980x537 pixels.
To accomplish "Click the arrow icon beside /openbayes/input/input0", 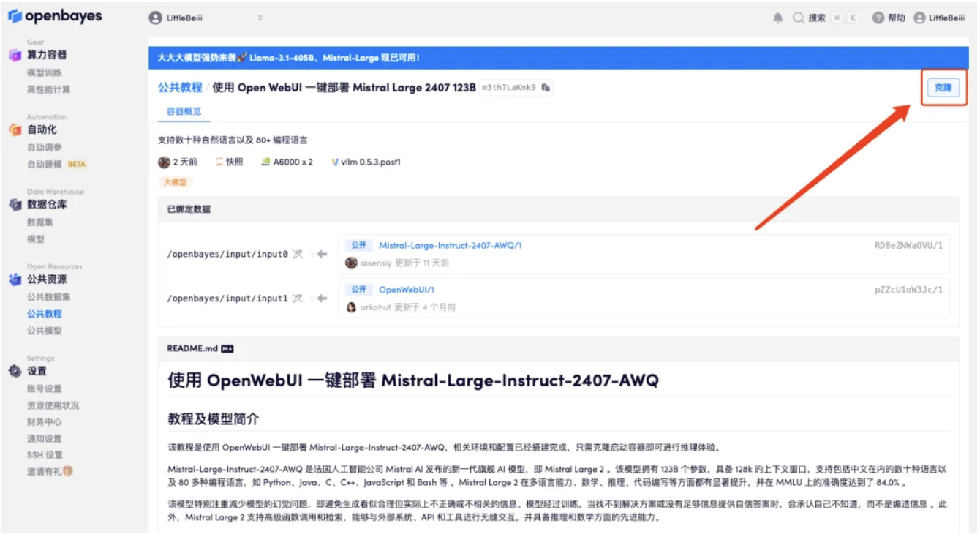I will coord(321,255).
